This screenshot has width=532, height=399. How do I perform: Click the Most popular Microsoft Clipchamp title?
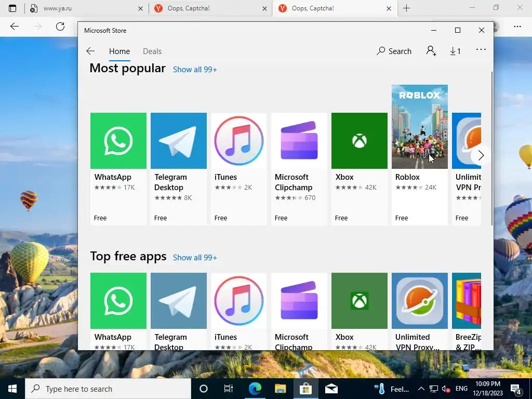294,182
